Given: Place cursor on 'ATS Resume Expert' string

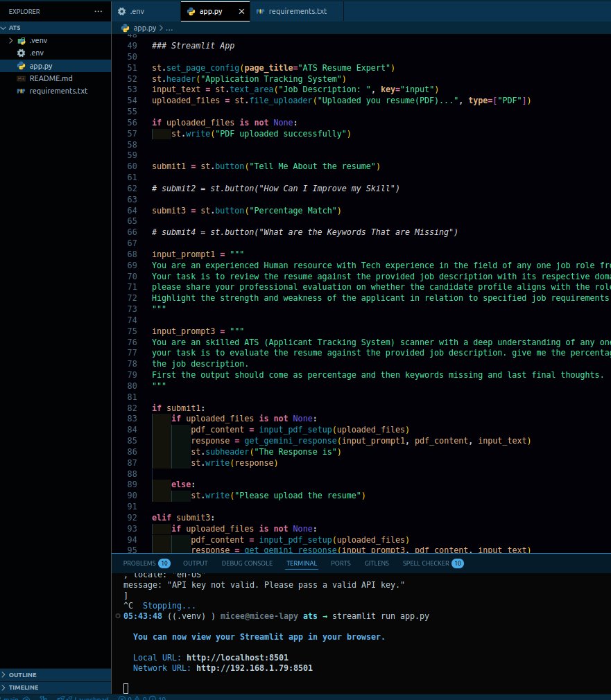Looking at the screenshot, I should point(344,68).
